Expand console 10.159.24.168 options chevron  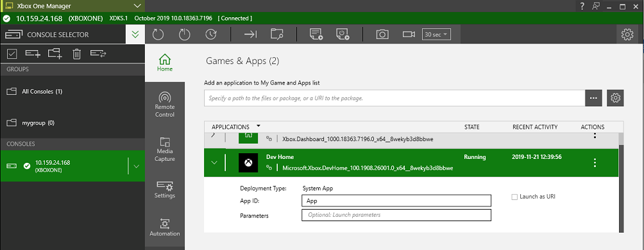click(x=137, y=166)
